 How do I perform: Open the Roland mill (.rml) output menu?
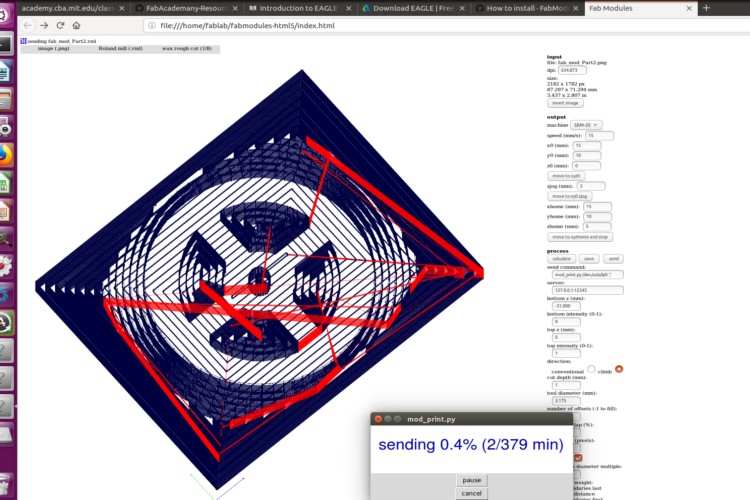(121, 49)
